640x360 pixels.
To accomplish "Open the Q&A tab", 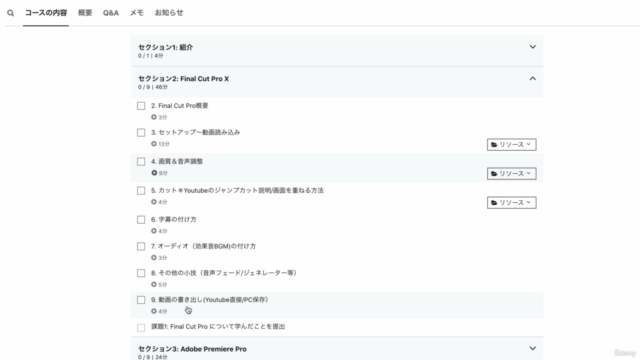I will [111, 13].
